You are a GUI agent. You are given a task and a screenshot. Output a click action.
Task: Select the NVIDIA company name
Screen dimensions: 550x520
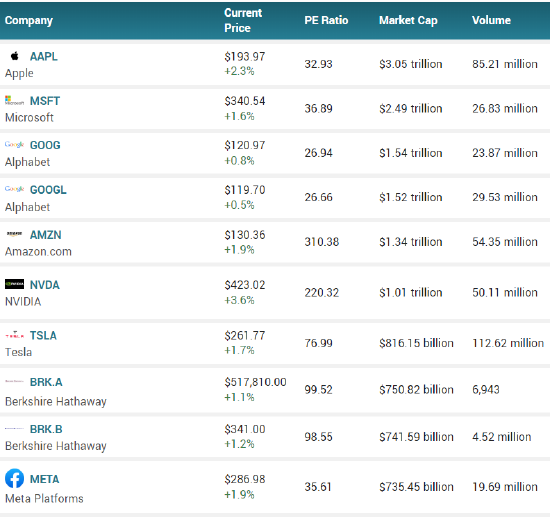coord(23,302)
